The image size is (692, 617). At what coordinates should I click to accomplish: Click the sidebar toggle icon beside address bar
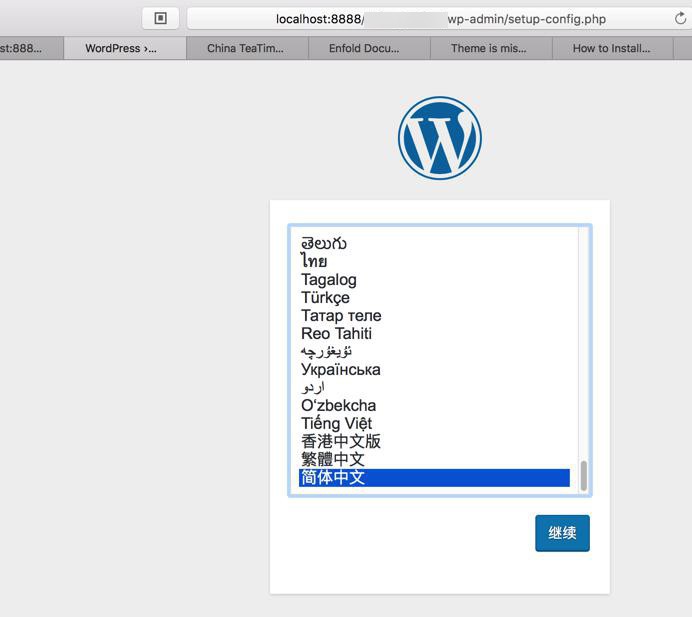click(x=161, y=19)
